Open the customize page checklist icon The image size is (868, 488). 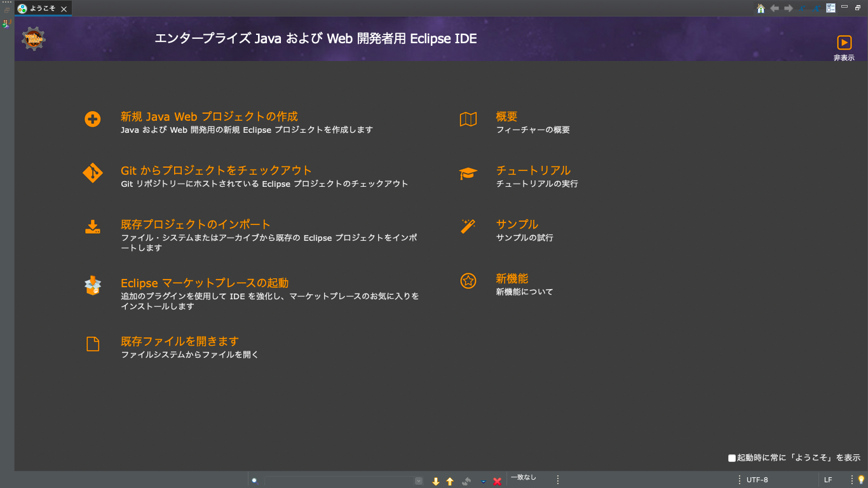click(831, 8)
